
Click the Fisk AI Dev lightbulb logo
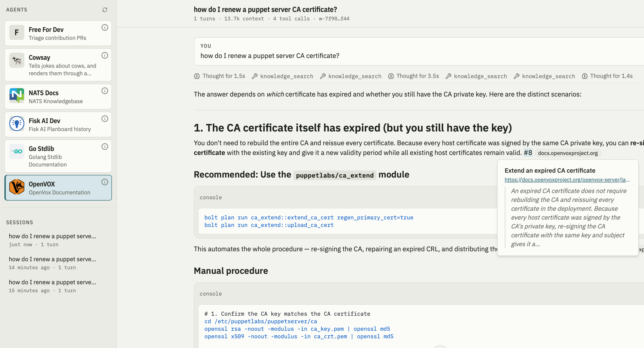[17, 123]
